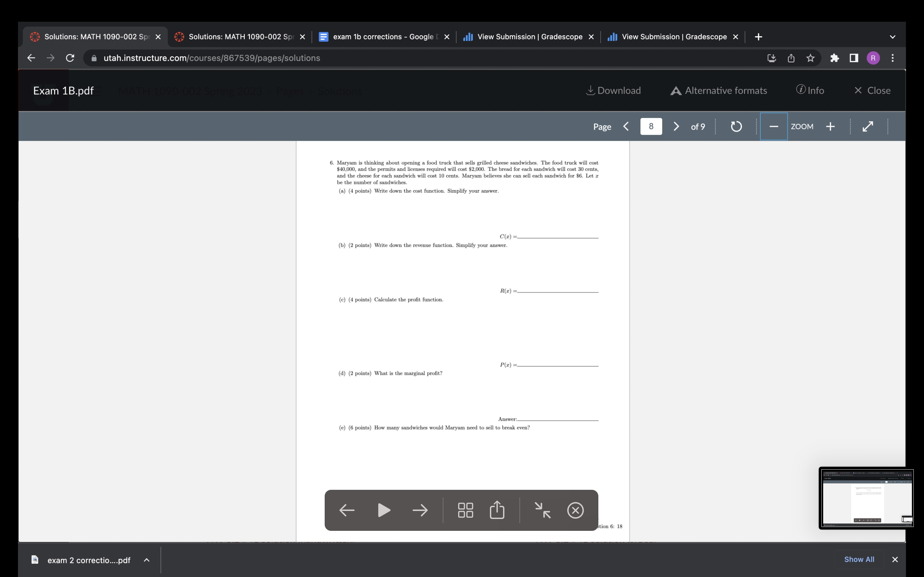
Task: Toggle the Chrome side panel
Action: (x=854, y=58)
